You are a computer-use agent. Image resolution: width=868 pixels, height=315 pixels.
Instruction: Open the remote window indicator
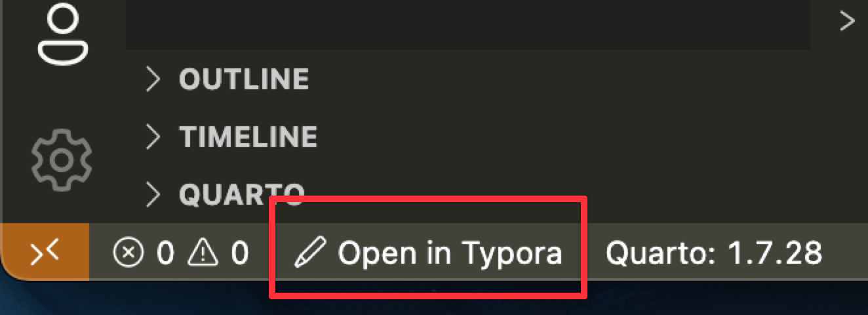pyautogui.click(x=45, y=252)
